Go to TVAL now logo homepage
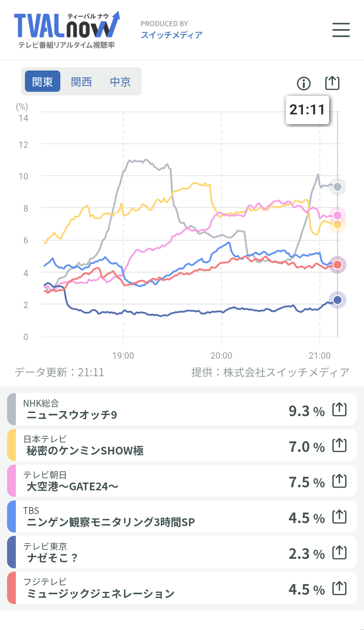This screenshot has width=364, height=630. (x=67, y=30)
